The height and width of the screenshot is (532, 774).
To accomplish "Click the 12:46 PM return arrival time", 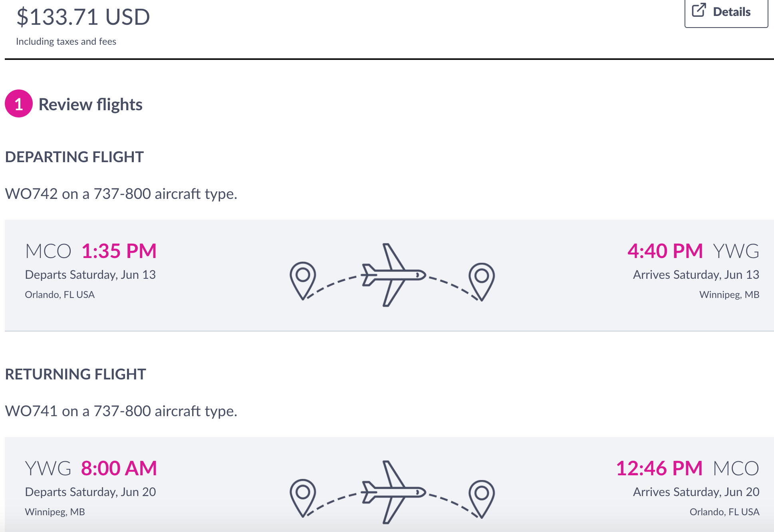I will click(x=659, y=468).
